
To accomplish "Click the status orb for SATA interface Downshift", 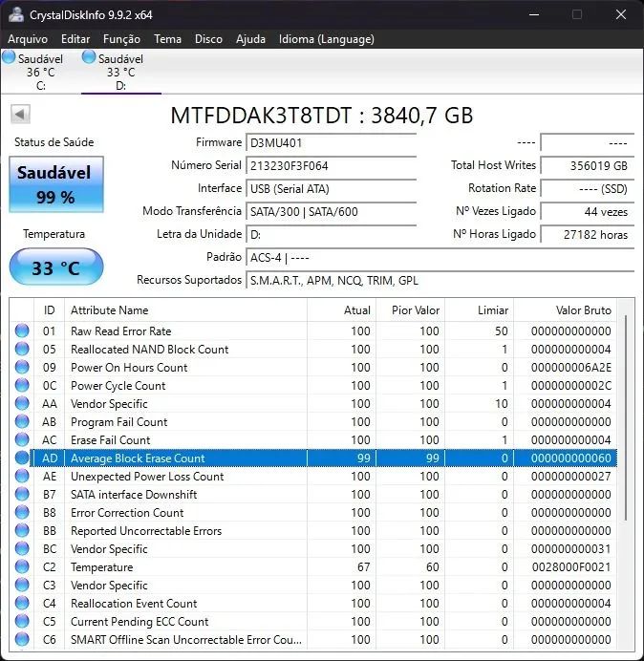I will (x=22, y=494).
